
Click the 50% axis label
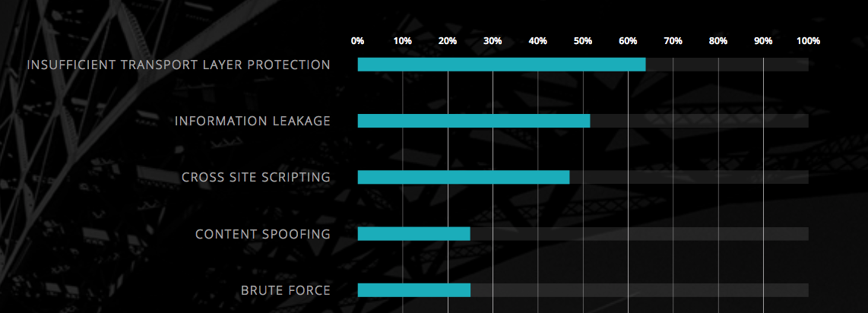pyautogui.click(x=583, y=41)
